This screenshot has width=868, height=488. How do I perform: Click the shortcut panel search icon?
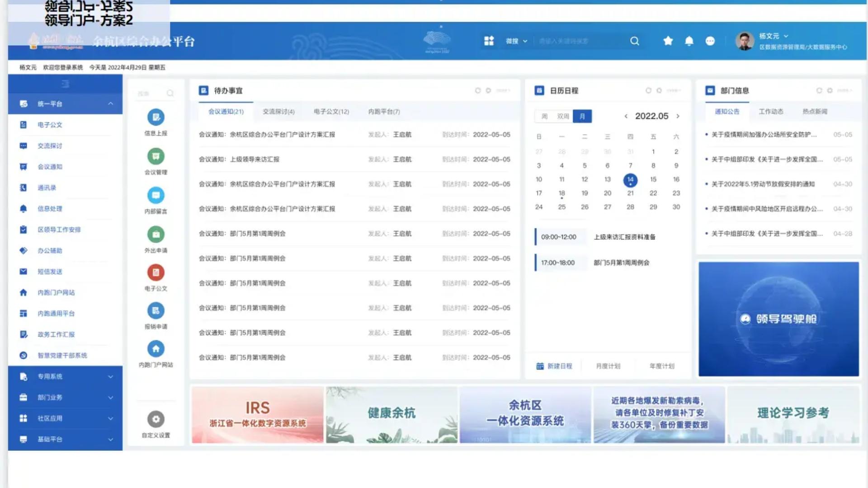(170, 94)
